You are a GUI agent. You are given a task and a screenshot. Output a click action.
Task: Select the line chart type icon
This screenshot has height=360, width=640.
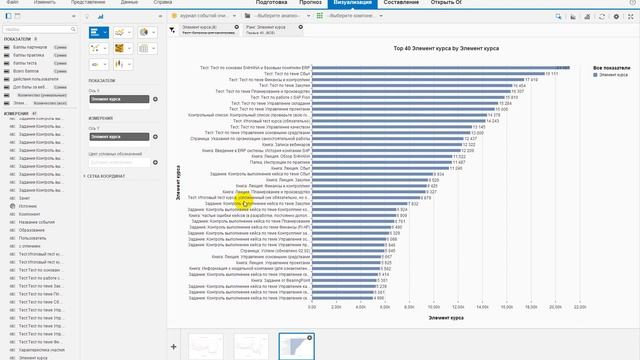(x=120, y=32)
